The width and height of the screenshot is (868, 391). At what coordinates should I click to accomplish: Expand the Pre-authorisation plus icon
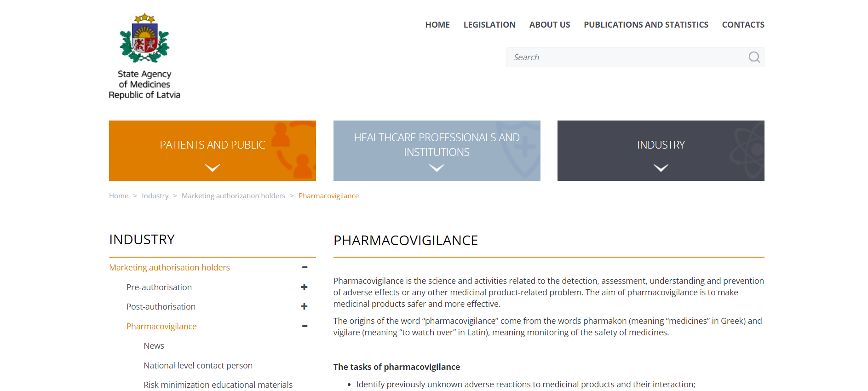(304, 287)
